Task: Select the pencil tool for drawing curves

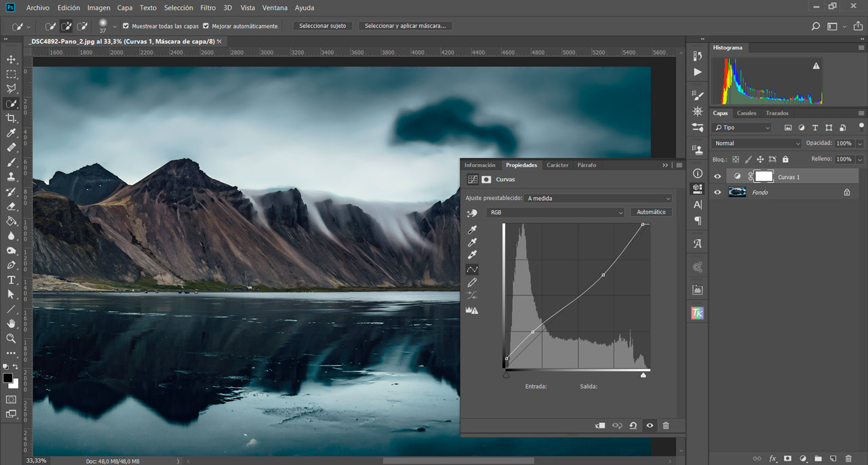Action: [x=472, y=282]
